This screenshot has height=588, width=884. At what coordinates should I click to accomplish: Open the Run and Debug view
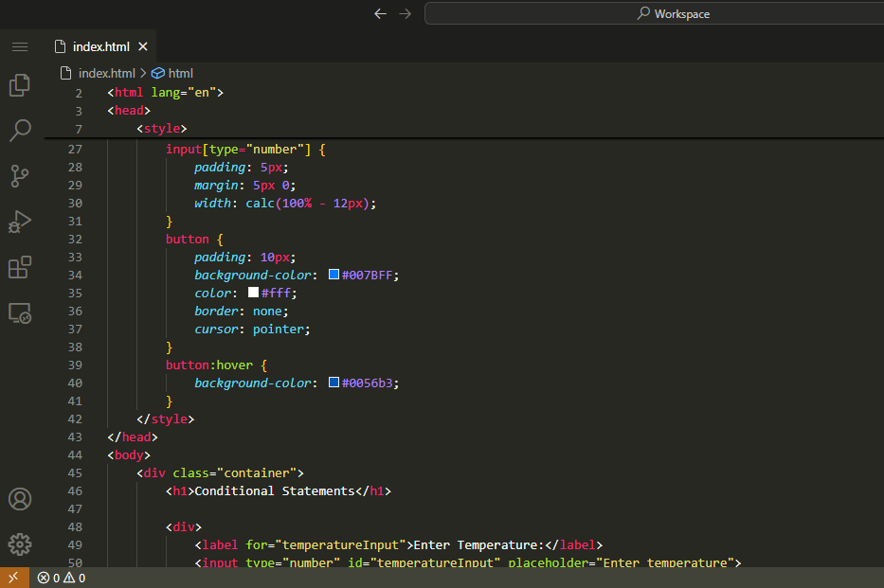(20, 222)
